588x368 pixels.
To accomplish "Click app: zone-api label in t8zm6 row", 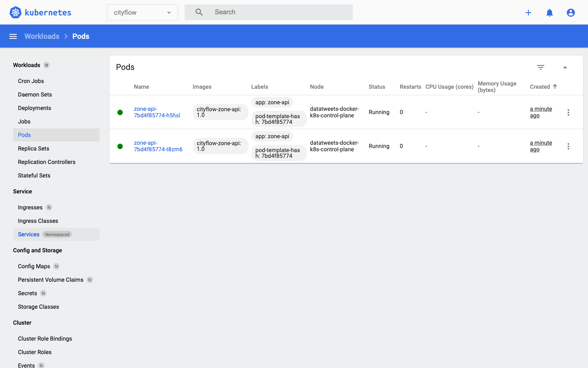I will (272, 136).
